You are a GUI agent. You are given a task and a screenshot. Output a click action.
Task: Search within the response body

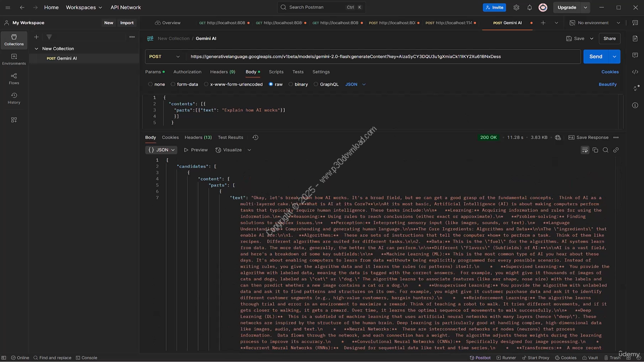pos(606,150)
